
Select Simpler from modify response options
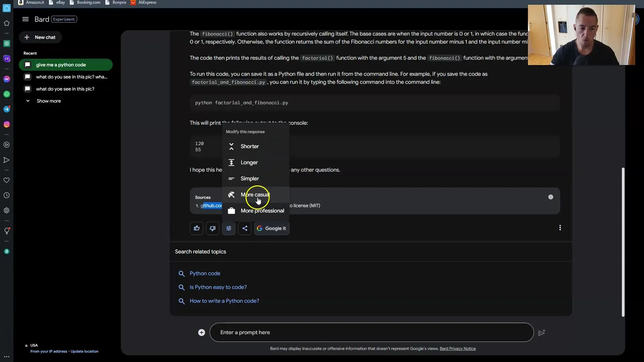tap(250, 178)
